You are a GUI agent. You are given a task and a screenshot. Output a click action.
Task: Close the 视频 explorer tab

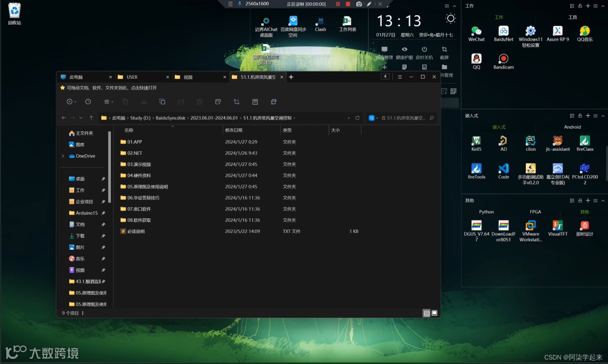[x=225, y=77]
